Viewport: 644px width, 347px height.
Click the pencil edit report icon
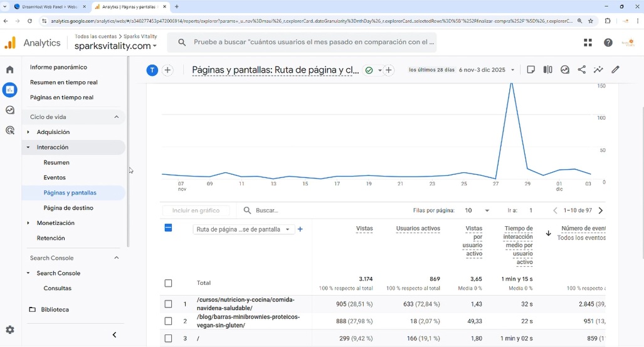[x=615, y=70]
